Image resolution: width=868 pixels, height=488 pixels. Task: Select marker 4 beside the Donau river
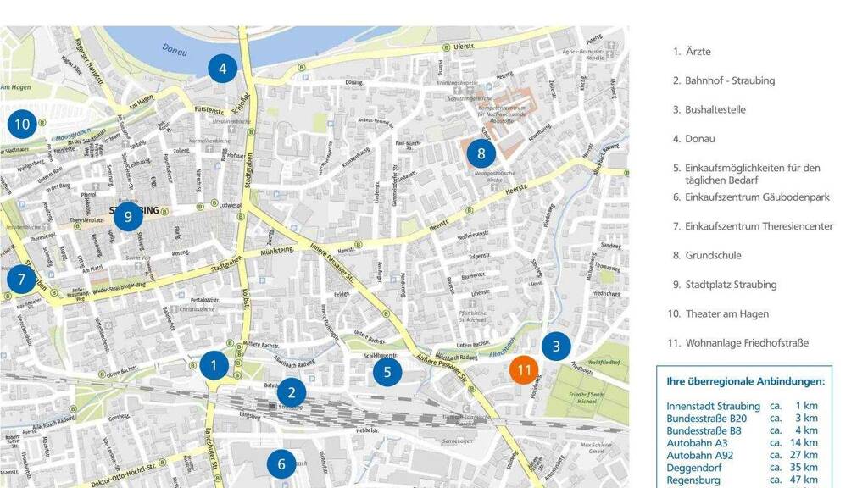point(222,68)
